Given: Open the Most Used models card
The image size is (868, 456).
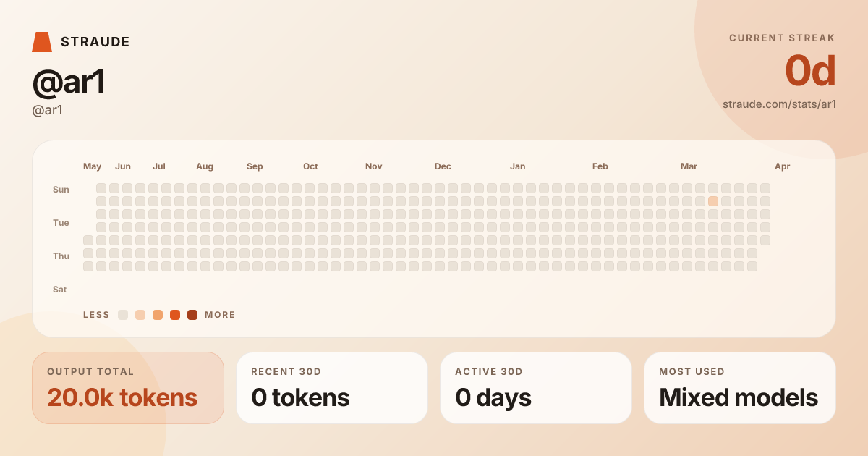Looking at the screenshot, I should [x=740, y=388].
